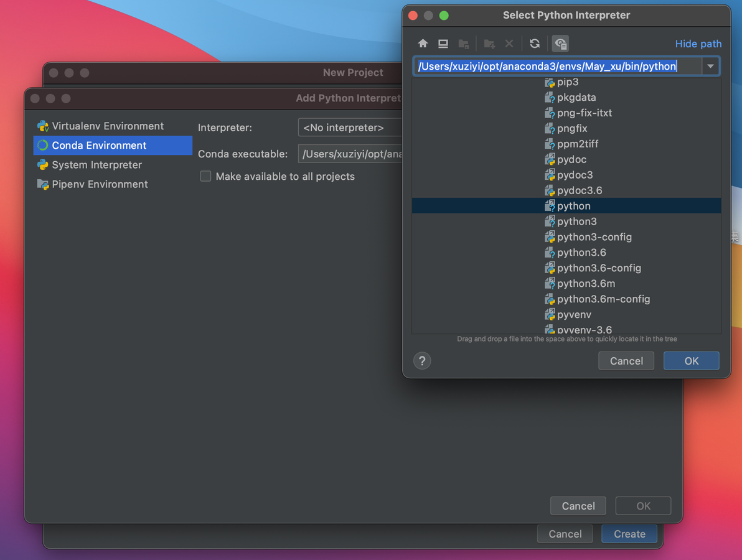Close the Select Python Interpreter dialog
The image size is (742, 560).
(x=413, y=15)
